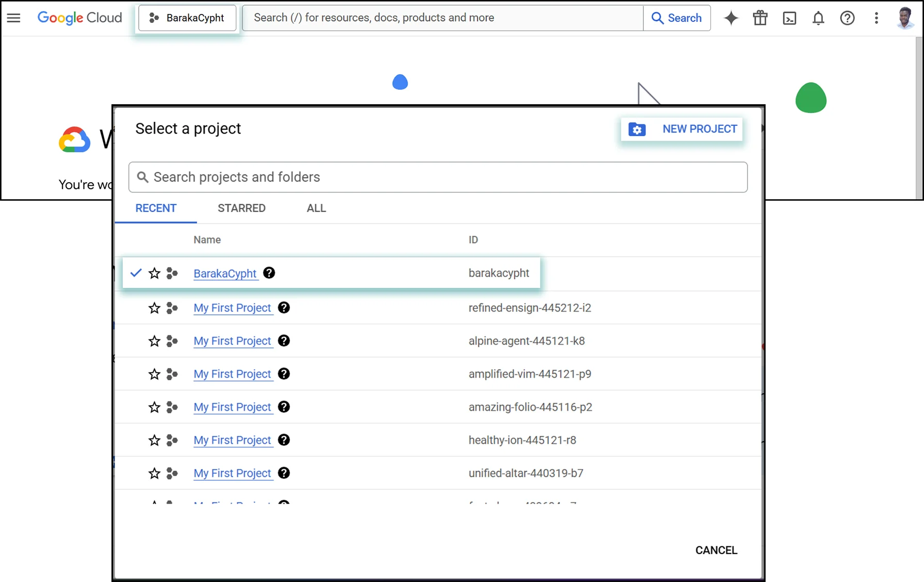Click the barakacypht ID text

(499, 273)
